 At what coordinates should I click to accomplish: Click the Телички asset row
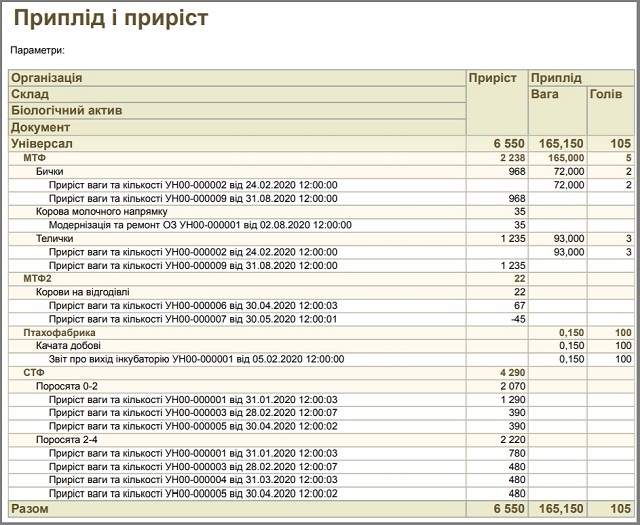[322, 238]
